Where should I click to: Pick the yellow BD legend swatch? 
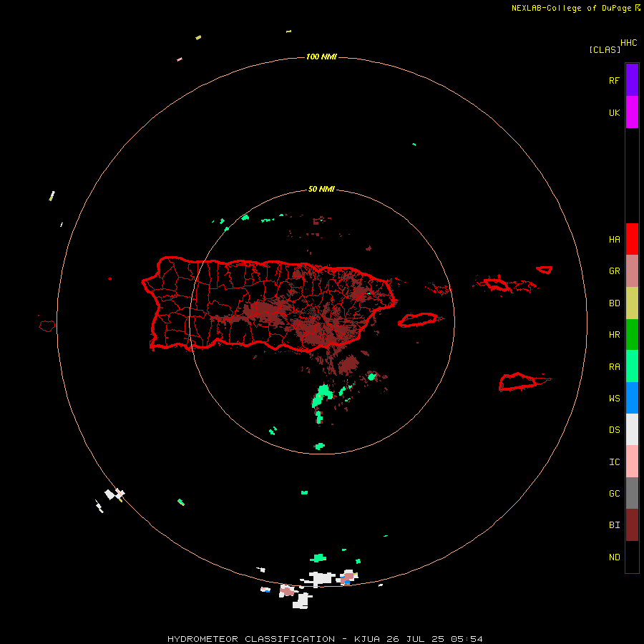(632, 303)
